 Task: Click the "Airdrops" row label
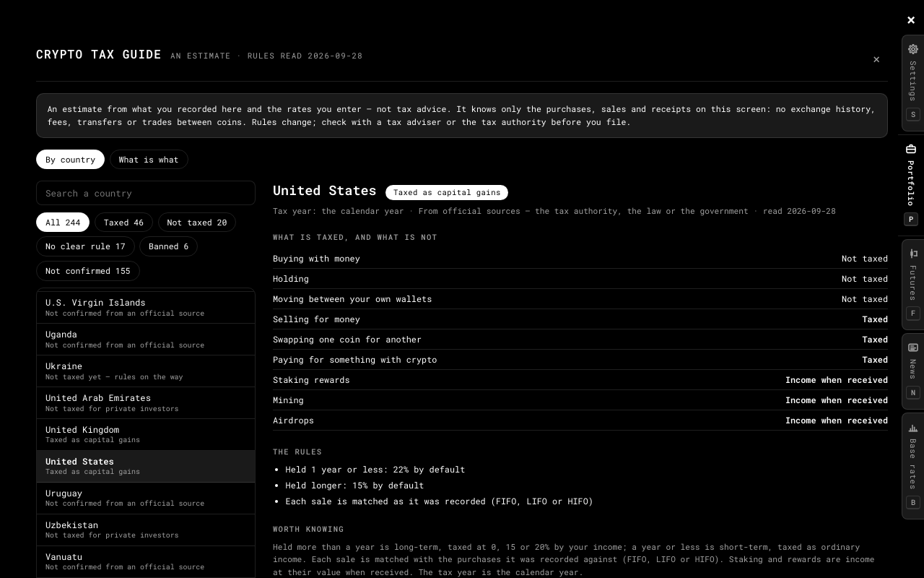293,420
